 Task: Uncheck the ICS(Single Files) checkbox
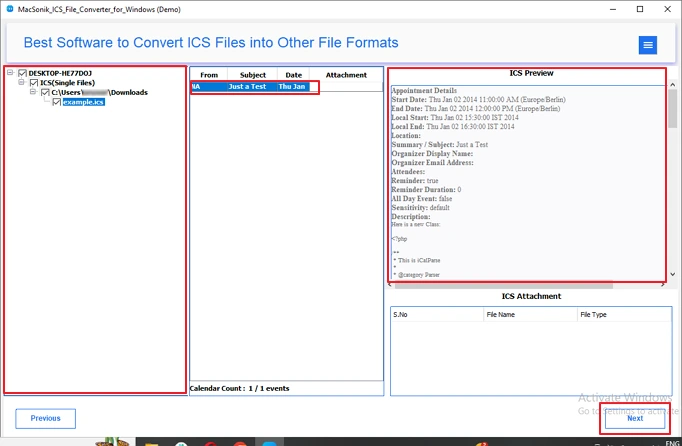(34, 83)
